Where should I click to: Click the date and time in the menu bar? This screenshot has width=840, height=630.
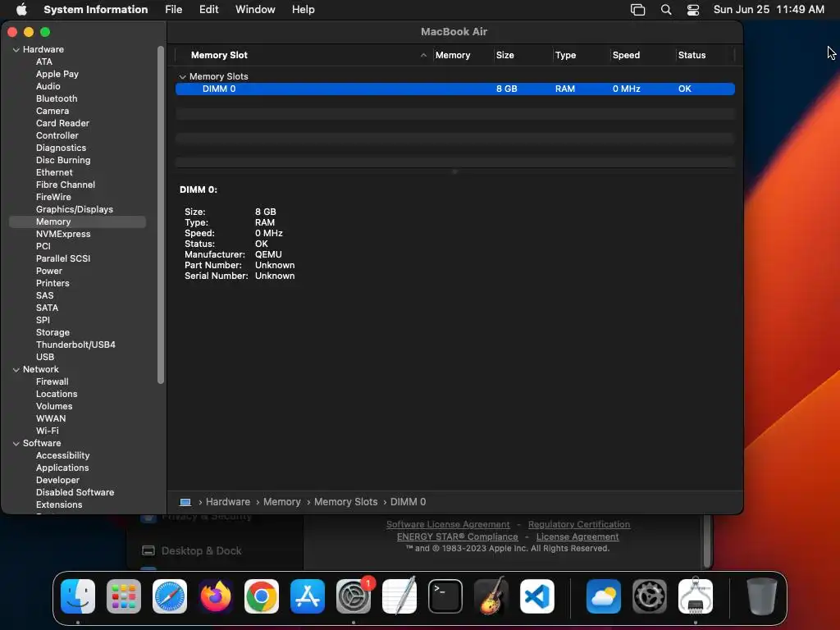click(769, 10)
